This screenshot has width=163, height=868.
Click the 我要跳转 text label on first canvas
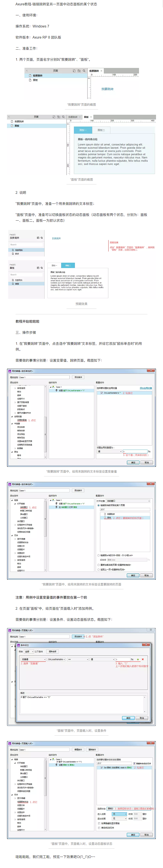tap(107, 89)
